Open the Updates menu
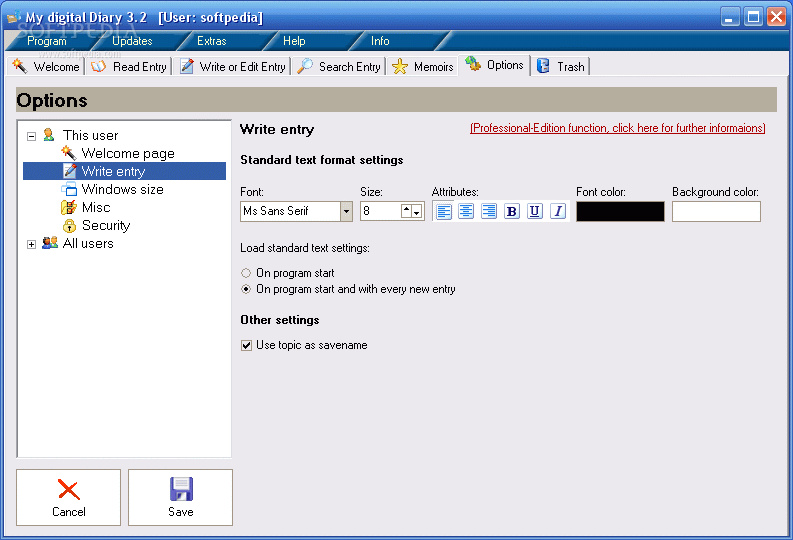 (132, 41)
